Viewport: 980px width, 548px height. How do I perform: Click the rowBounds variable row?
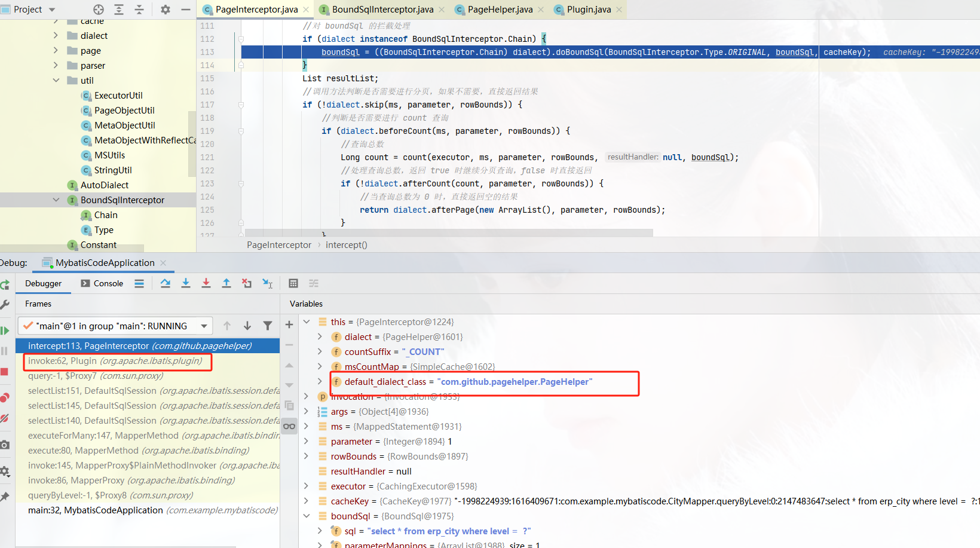638,456
